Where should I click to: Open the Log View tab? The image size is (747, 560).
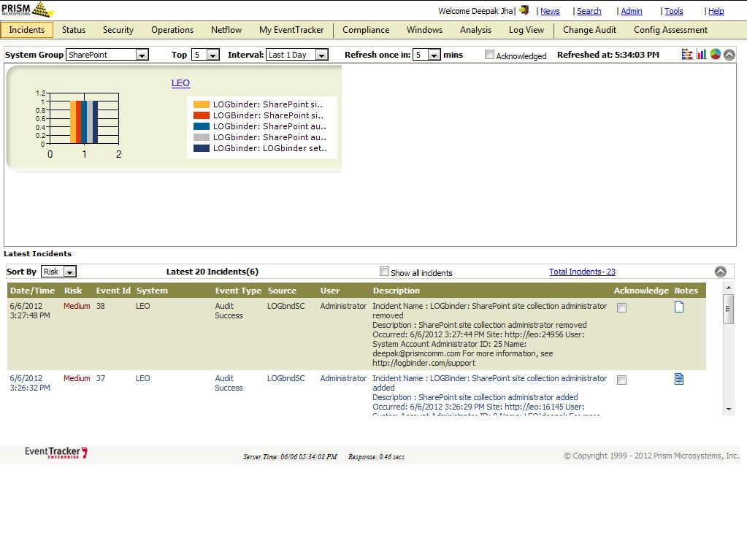[x=526, y=30]
